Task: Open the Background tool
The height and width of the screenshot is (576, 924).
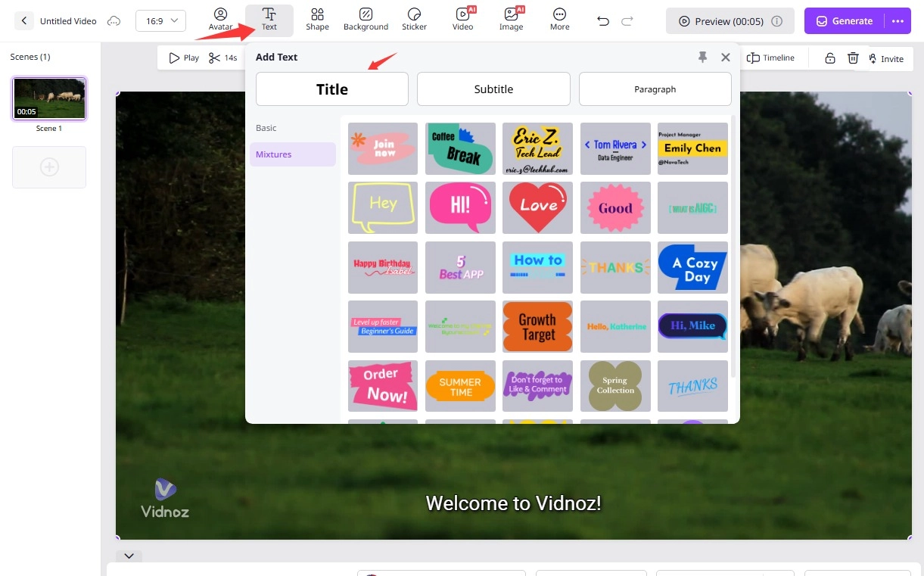Action: (366, 20)
